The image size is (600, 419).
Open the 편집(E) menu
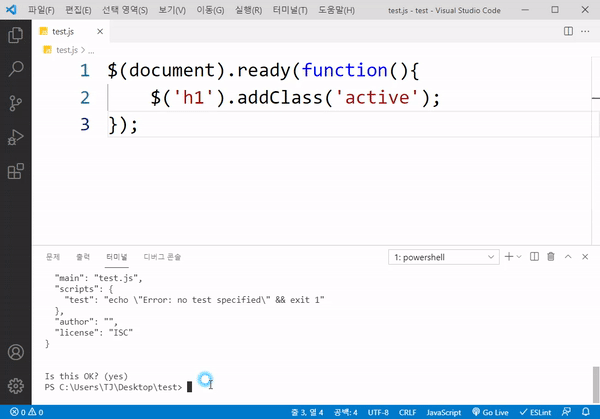tap(78, 10)
